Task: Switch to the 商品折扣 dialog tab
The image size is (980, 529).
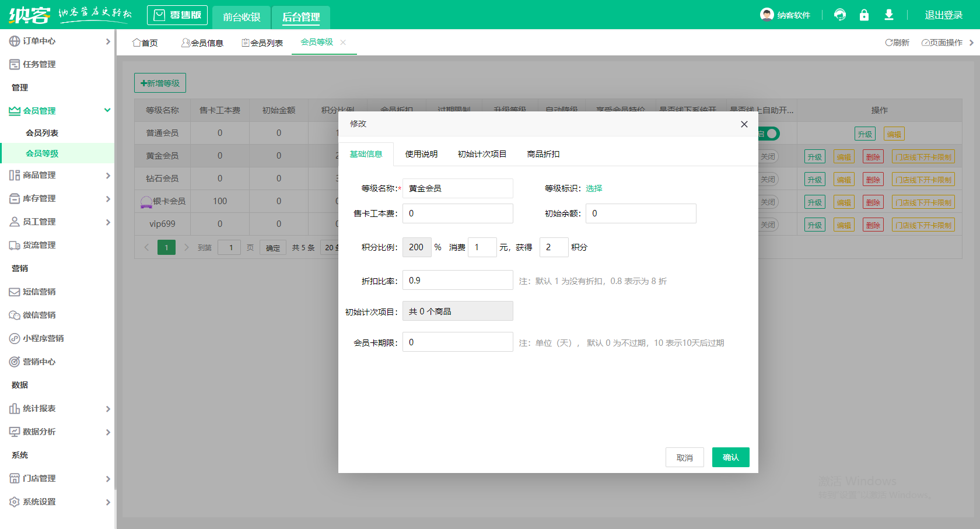Action: [x=543, y=154]
